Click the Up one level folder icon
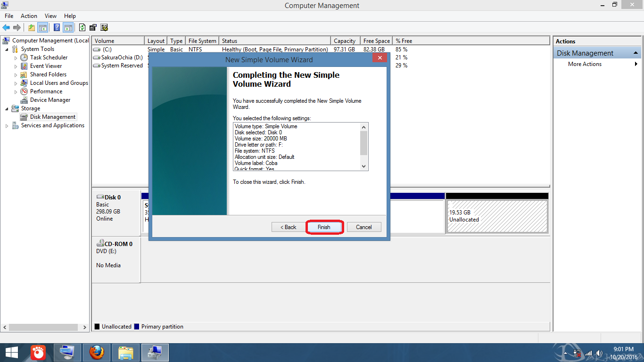The width and height of the screenshot is (644, 362). coord(32,27)
